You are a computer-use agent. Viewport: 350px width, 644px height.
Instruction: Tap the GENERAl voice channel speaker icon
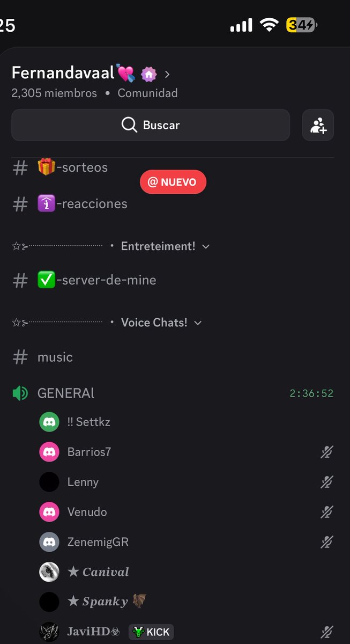pyautogui.click(x=20, y=393)
